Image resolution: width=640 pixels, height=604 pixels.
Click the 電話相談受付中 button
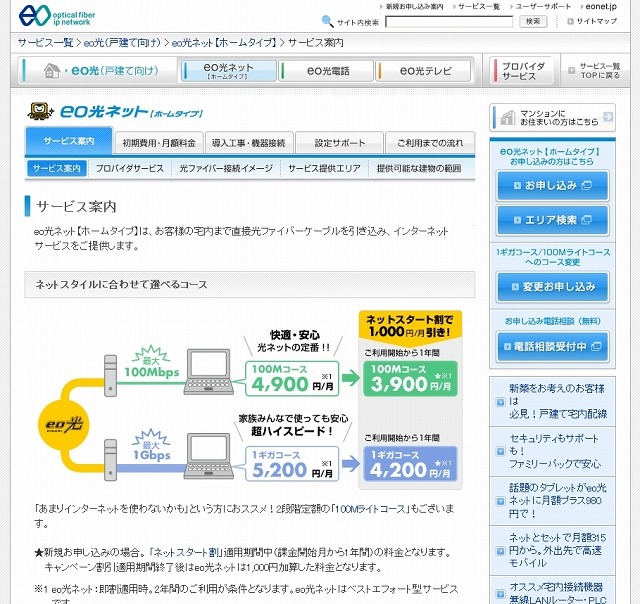click(552, 346)
